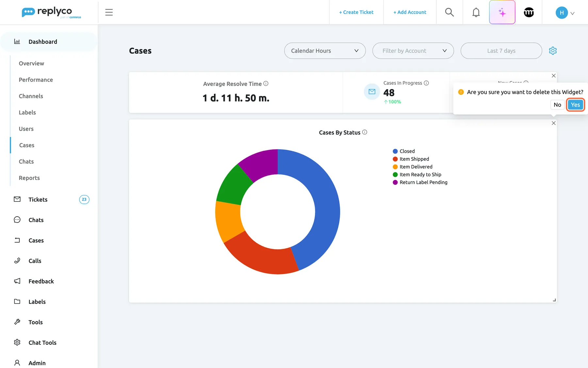Open the AI sparkle assistant icon
588x368 pixels.
[502, 12]
